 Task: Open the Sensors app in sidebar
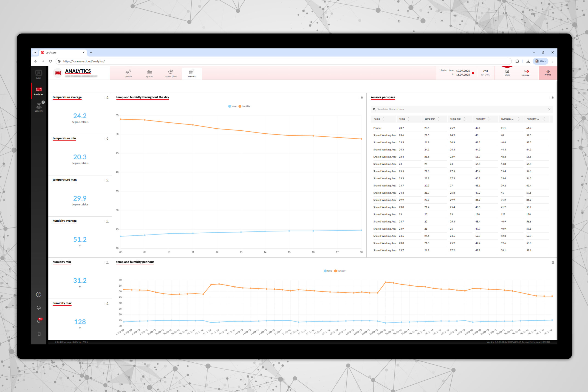39,107
